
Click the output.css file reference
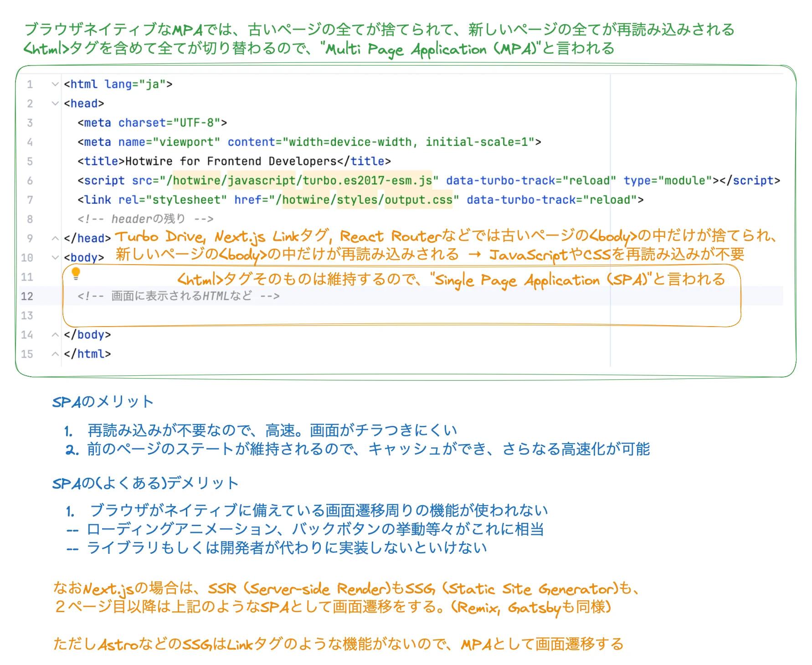coord(419,200)
